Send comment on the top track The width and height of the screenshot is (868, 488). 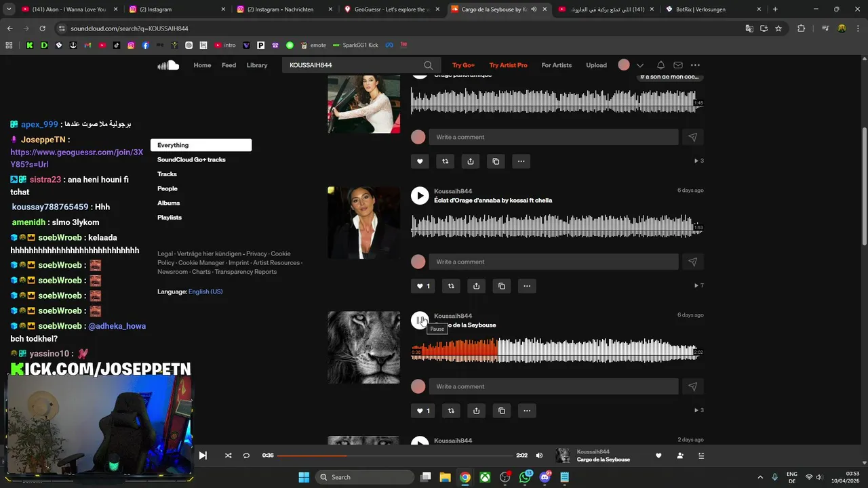pos(692,137)
